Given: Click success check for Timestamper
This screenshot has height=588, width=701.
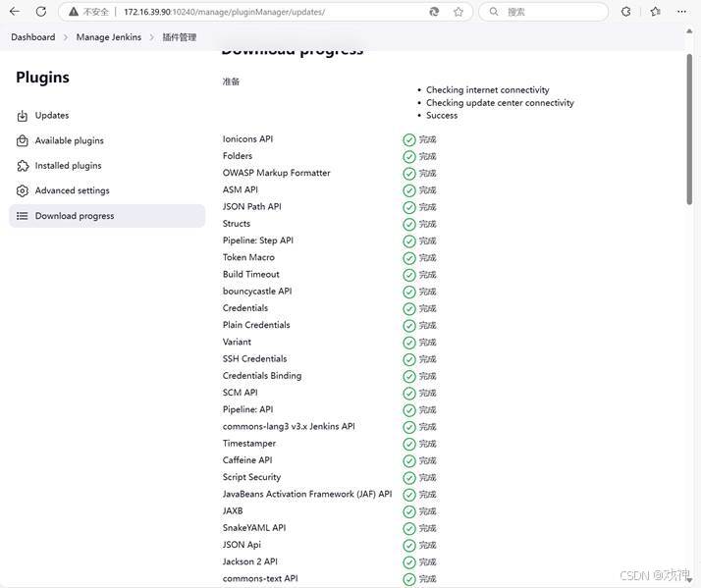Looking at the screenshot, I should tap(409, 444).
